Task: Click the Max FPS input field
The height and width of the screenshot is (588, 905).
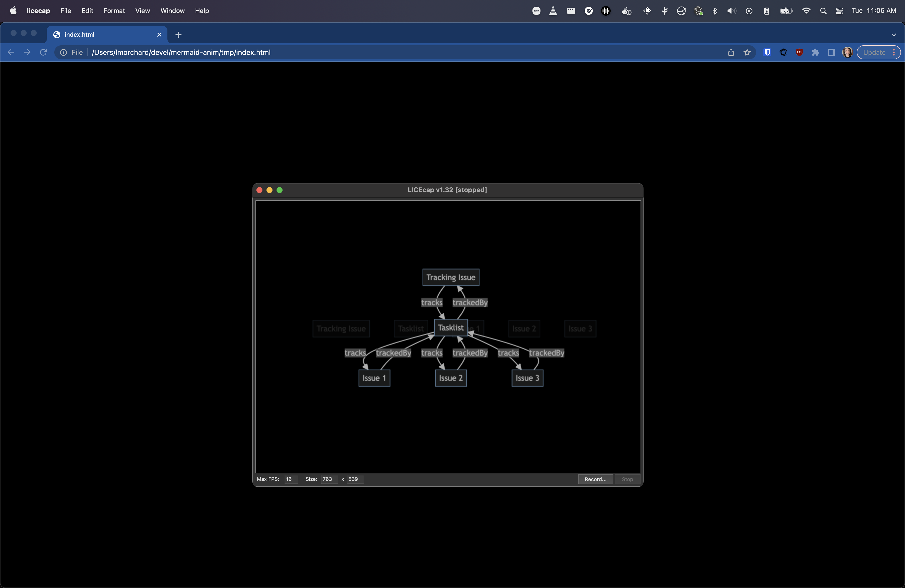Action: click(x=291, y=479)
